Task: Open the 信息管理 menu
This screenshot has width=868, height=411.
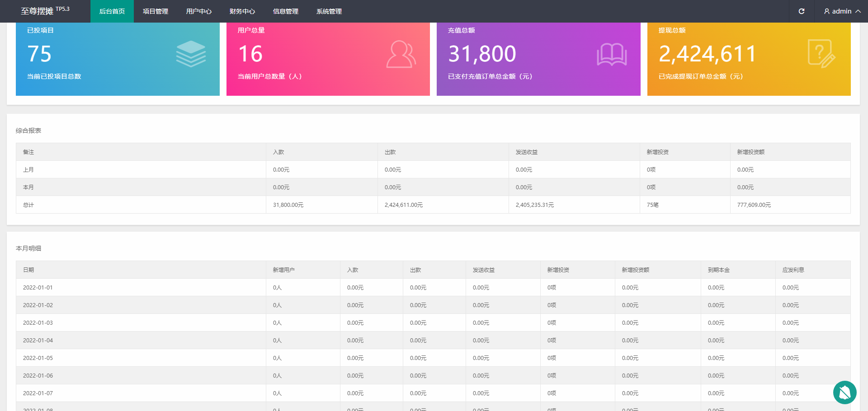Action: click(x=286, y=11)
